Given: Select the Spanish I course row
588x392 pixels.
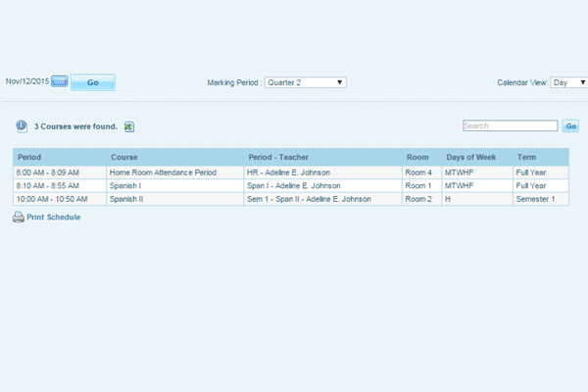Looking at the screenshot, I should (x=125, y=185).
